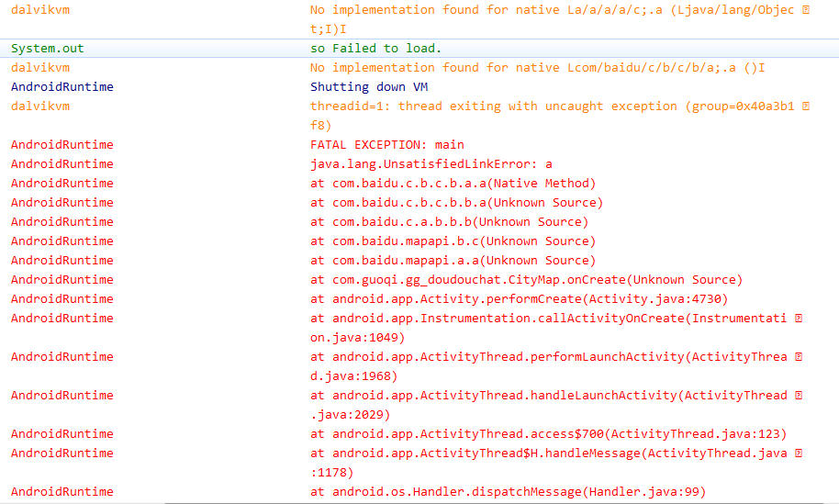Viewport: 839px width, 504px height.
Task: Click line-wrap marker after 'handleMessage(ActivityThread.java'
Action: [799, 453]
